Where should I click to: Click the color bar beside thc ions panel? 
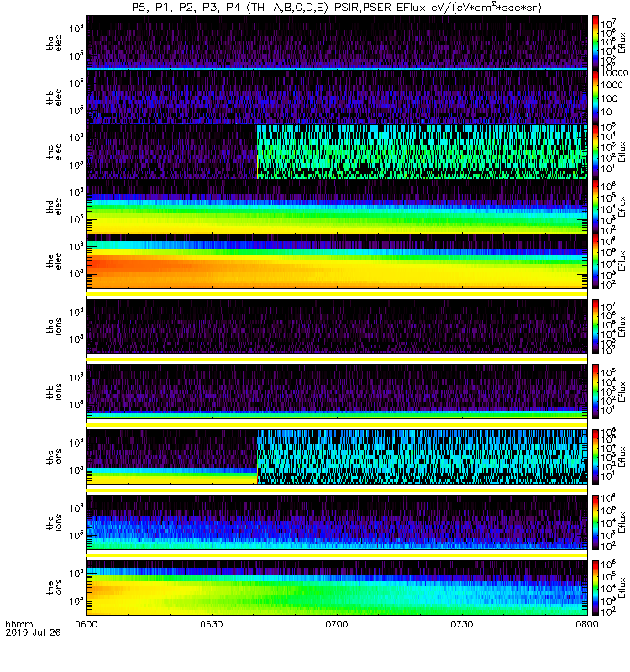596,457
